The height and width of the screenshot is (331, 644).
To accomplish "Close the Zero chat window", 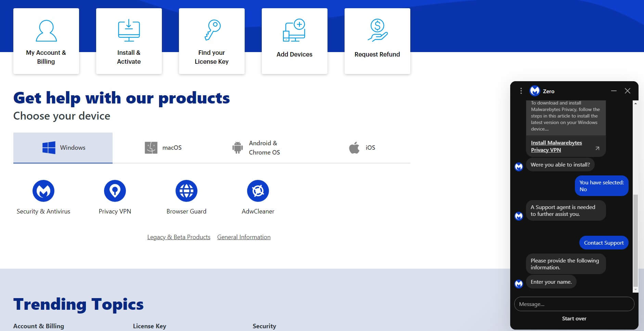I will click(628, 91).
